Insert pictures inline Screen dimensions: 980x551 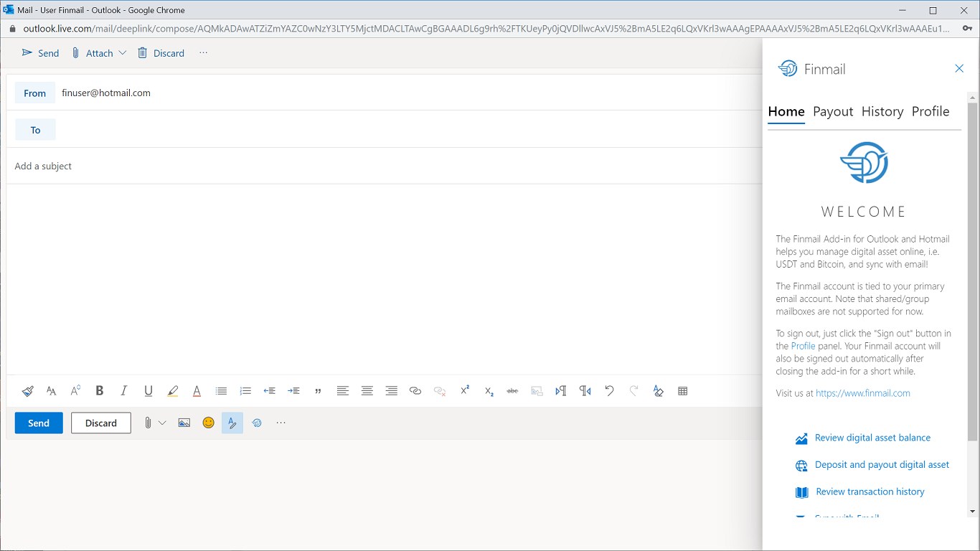(x=184, y=423)
